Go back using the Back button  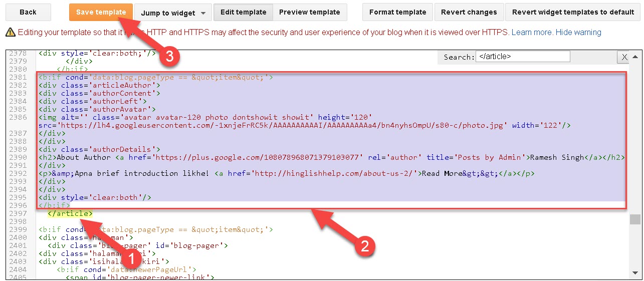[x=28, y=12]
